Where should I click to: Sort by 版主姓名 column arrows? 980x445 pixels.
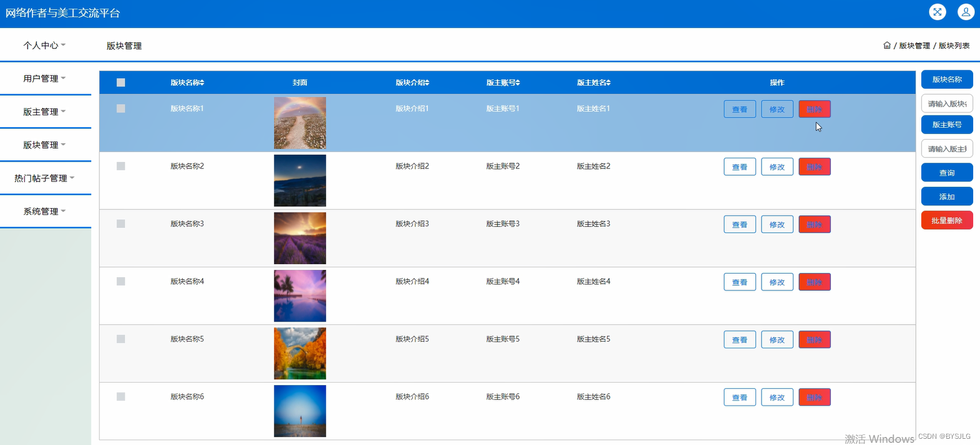608,83
